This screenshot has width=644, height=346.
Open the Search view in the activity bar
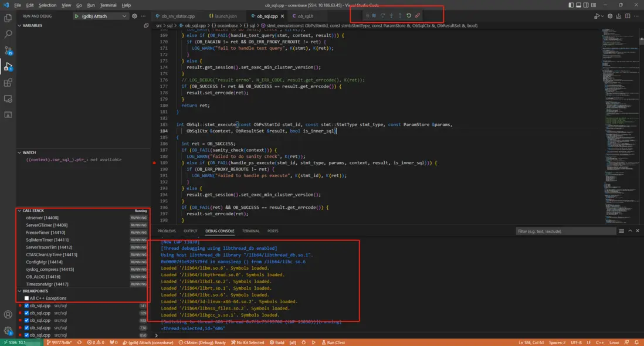(8, 35)
